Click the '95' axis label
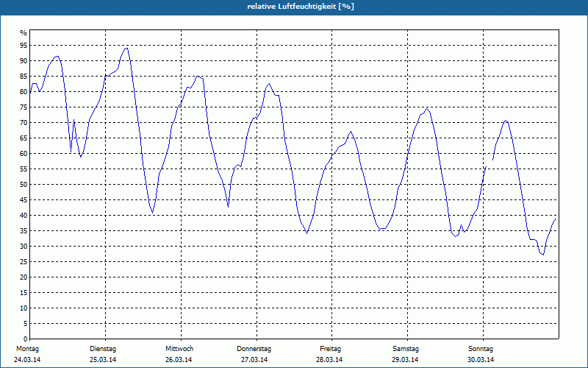The image size is (588, 368). 24,46
